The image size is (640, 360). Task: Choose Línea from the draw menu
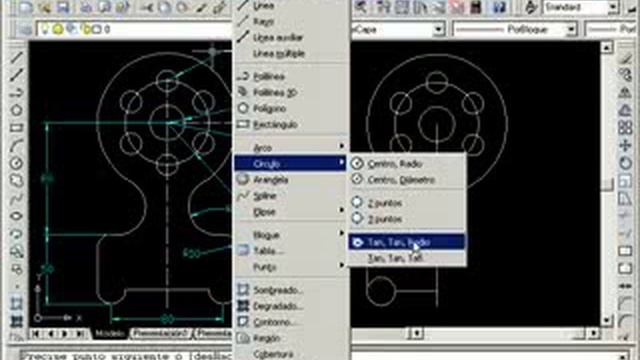tap(291, 6)
